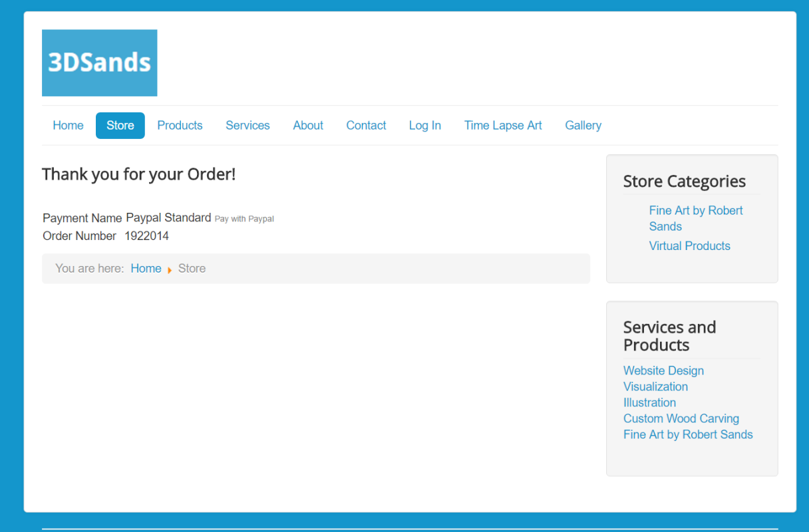
Task: Navigate to the About page
Action: (x=308, y=125)
